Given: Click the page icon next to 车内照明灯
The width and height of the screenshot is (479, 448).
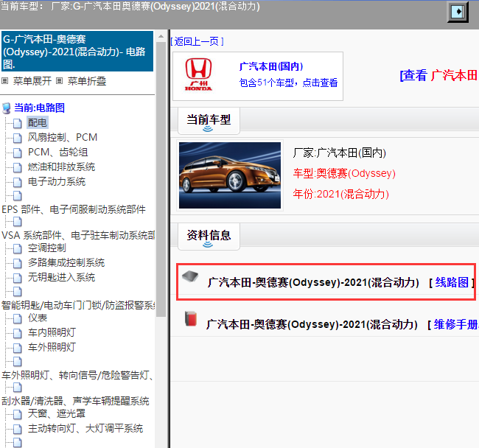Looking at the screenshot, I should pos(18,333).
